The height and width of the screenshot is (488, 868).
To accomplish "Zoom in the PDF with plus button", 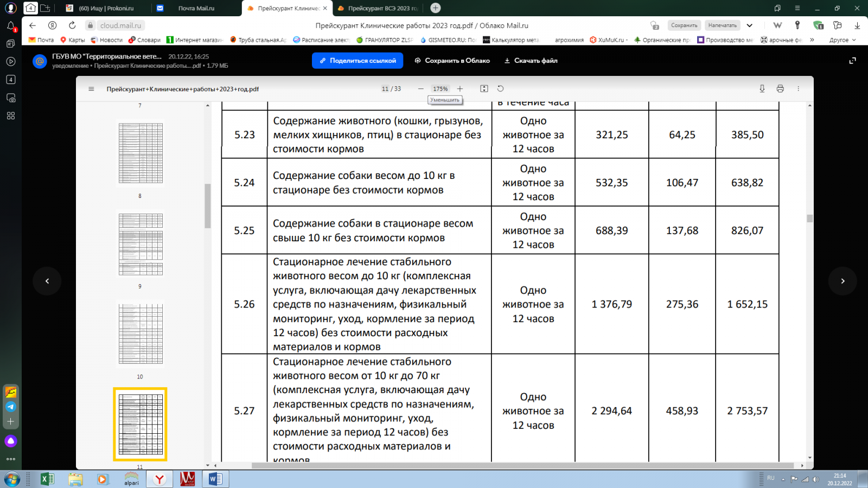I will [460, 89].
